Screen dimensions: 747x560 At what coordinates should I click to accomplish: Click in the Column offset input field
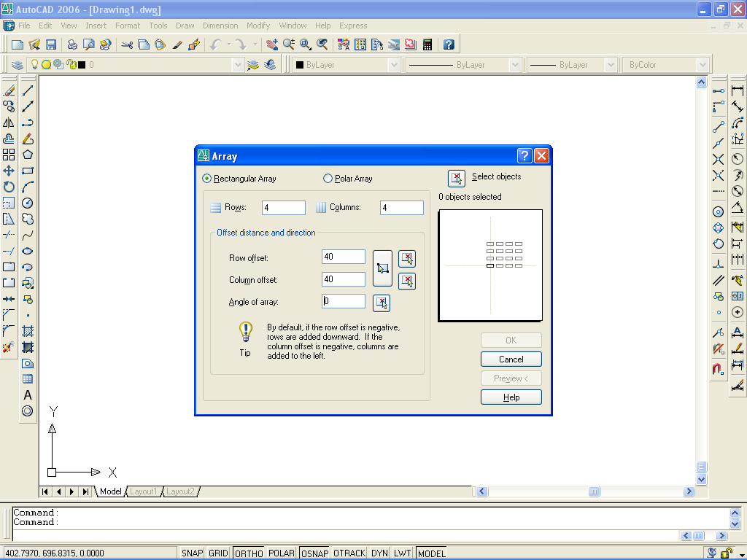pyautogui.click(x=344, y=279)
